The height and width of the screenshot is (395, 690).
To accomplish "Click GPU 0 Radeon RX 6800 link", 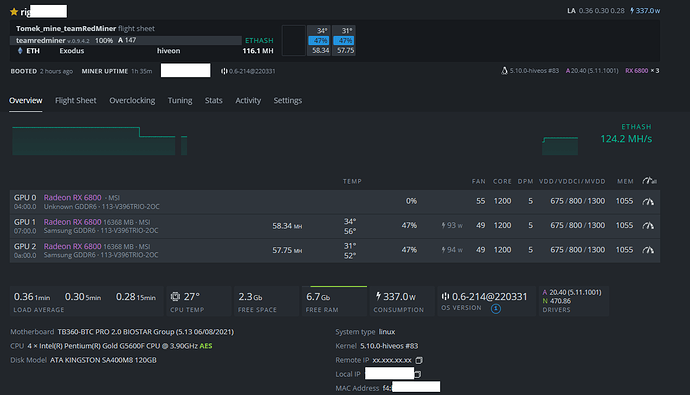I will click(73, 198).
